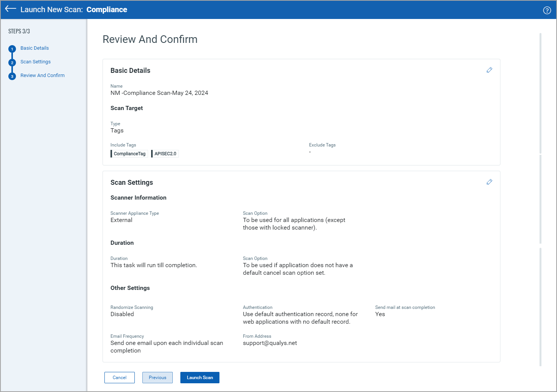The height and width of the screenshot is (392, 557).
Task: Open Review And Confirm step link
Action: (43, 76)
